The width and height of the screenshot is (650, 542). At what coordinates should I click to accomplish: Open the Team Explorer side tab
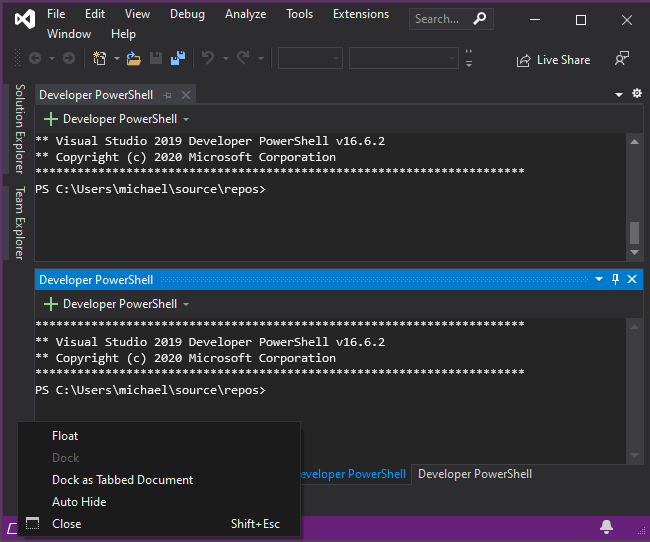(x=19, y=223)
